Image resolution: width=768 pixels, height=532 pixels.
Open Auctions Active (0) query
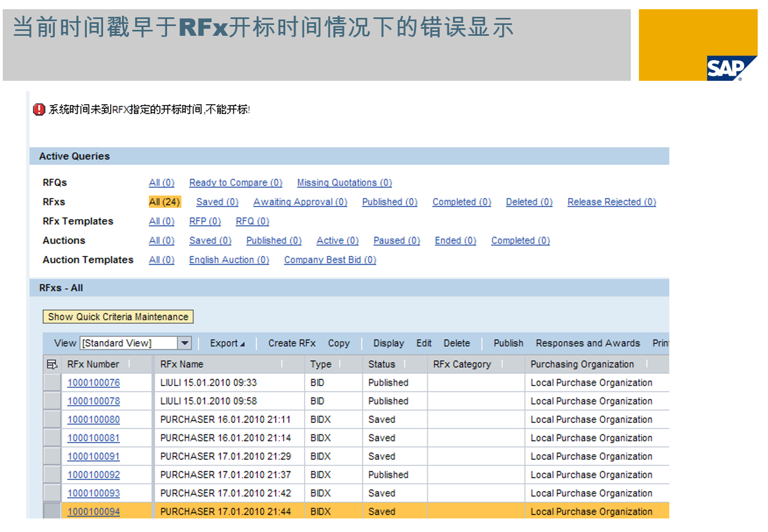337,240
